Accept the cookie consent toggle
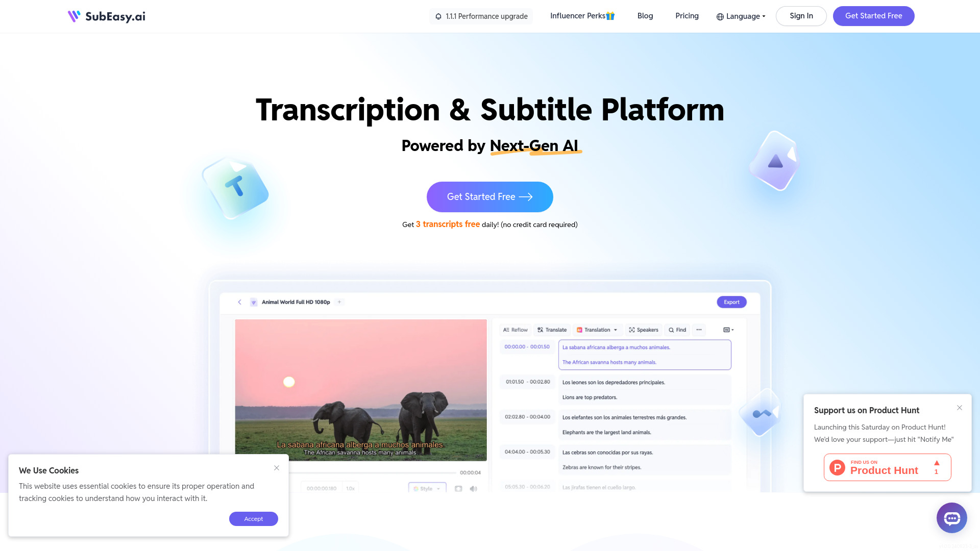 (x=254, y=519)
